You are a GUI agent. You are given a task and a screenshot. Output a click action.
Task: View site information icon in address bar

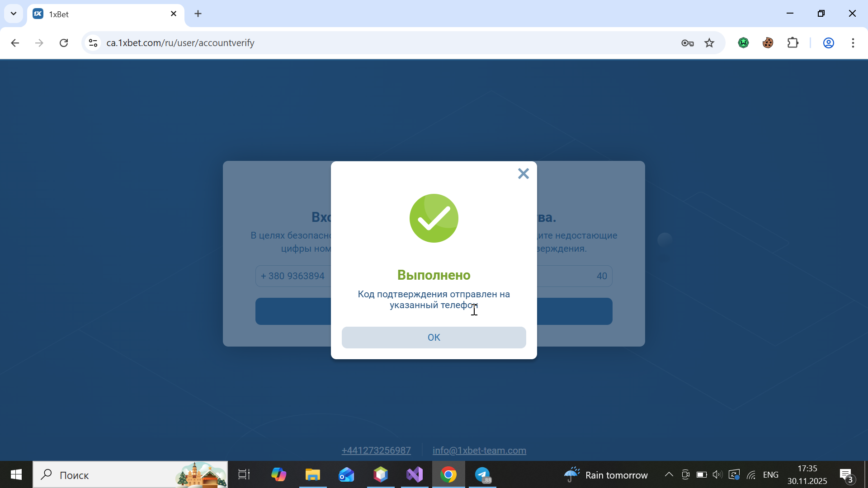tap(93, 43)
